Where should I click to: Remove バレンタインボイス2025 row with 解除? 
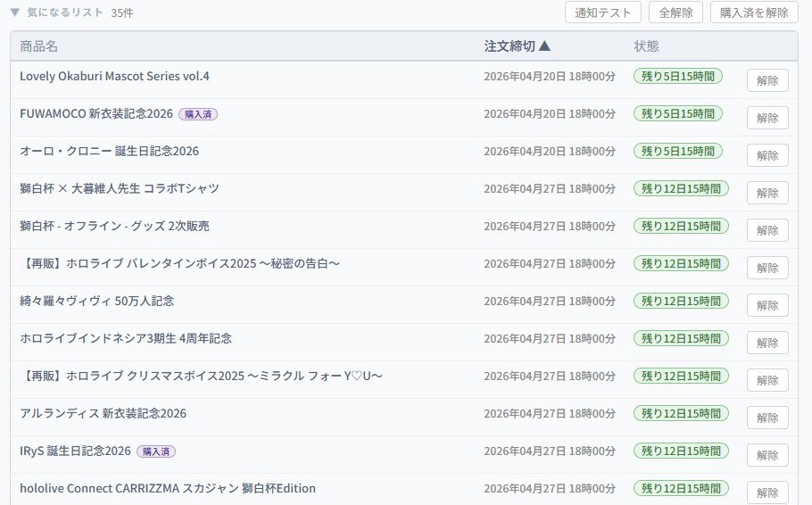pos(767,268)
